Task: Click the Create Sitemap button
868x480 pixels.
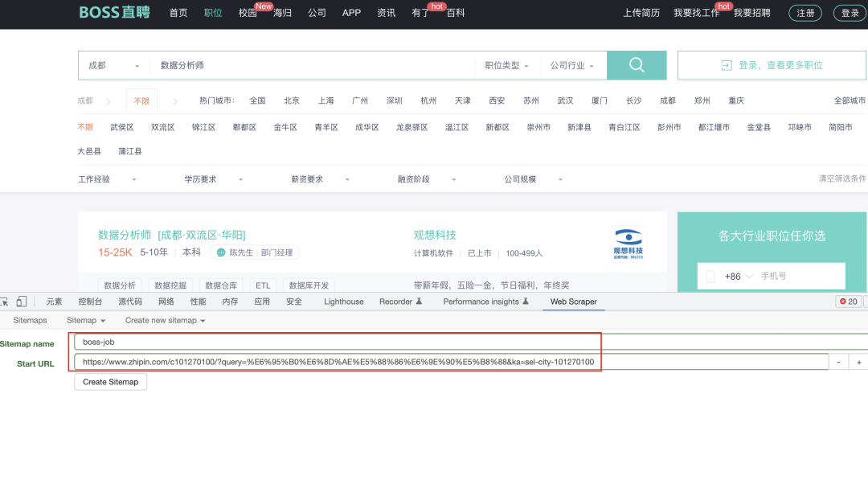Action: (110, 381)
